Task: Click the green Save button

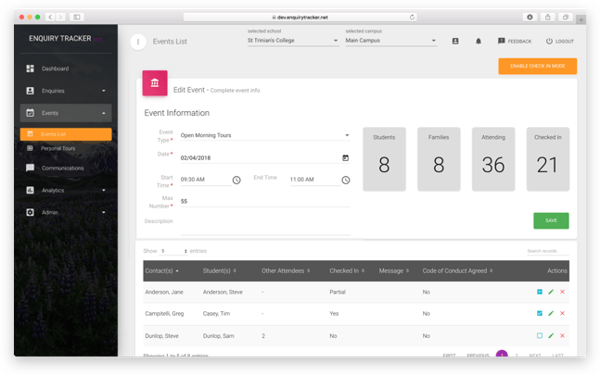Action: (x=551, y=221)
